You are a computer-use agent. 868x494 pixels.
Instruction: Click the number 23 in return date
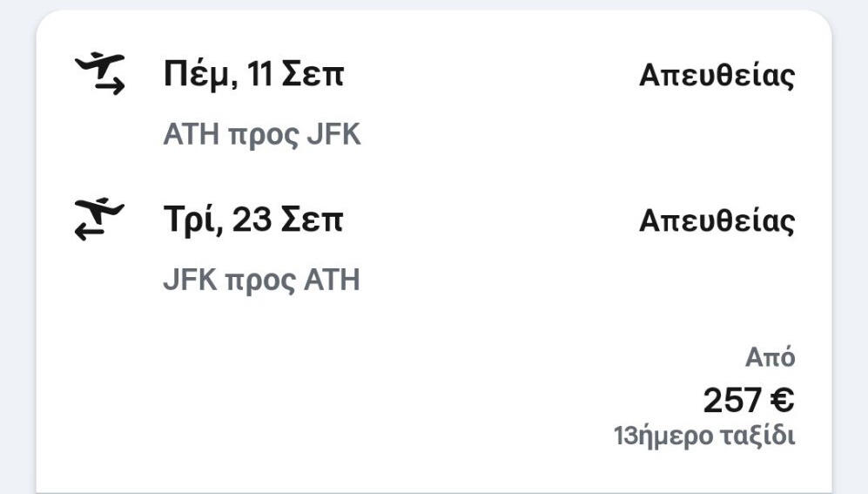[x=252, y=220]
